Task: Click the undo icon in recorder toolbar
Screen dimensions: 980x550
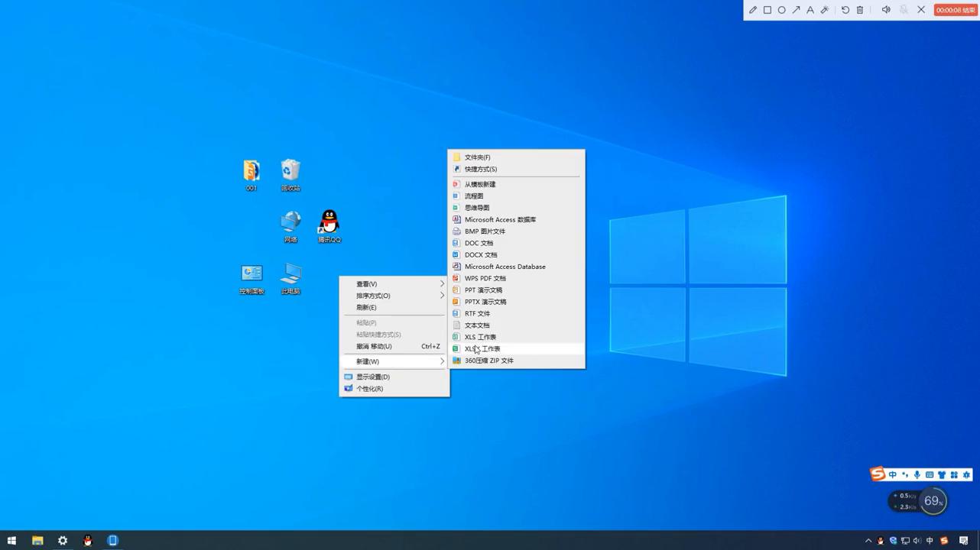Action: pyautogui.click(x=845, y=10)
